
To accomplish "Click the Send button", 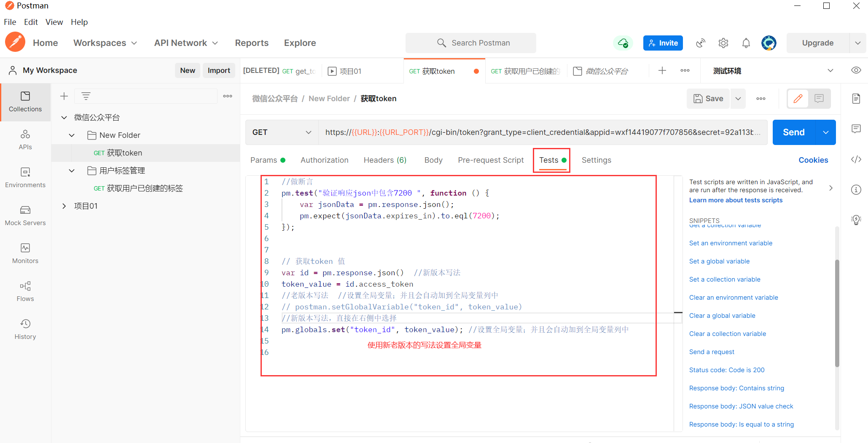I will point(794,132).
